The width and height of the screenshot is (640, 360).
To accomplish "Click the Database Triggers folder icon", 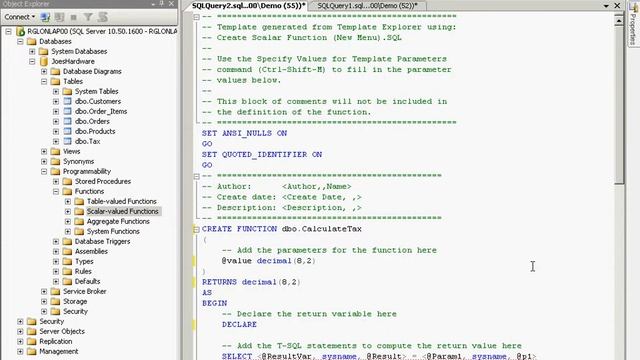I will (x=67, y=241).
